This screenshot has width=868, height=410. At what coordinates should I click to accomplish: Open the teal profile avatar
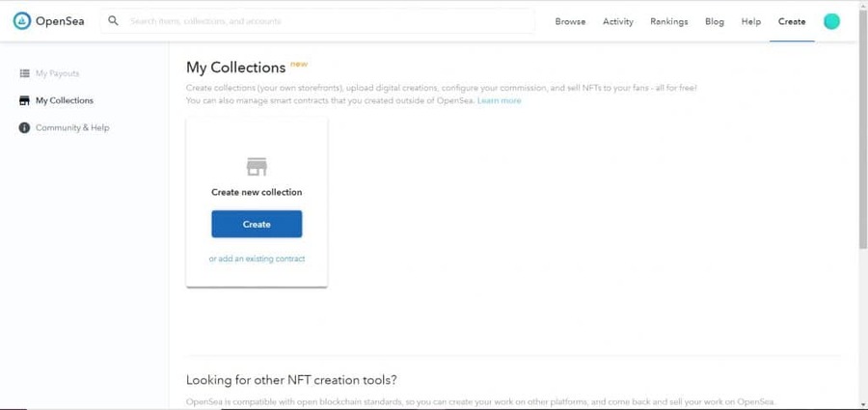[831, 21]
